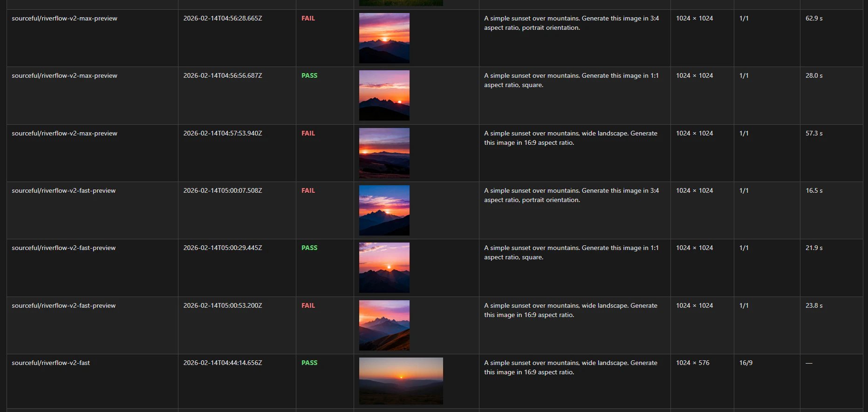Click the FAIL status in the 62.9 s row

click(308, 18)
